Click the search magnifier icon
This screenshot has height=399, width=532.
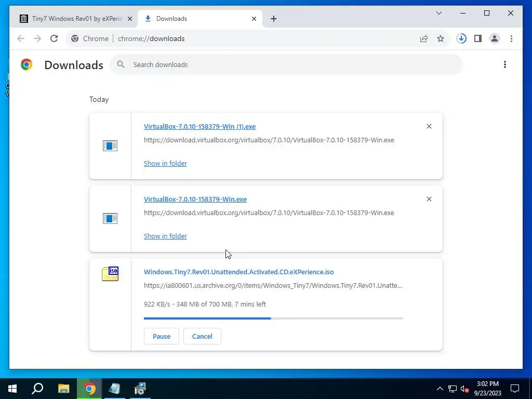(121, 64)
